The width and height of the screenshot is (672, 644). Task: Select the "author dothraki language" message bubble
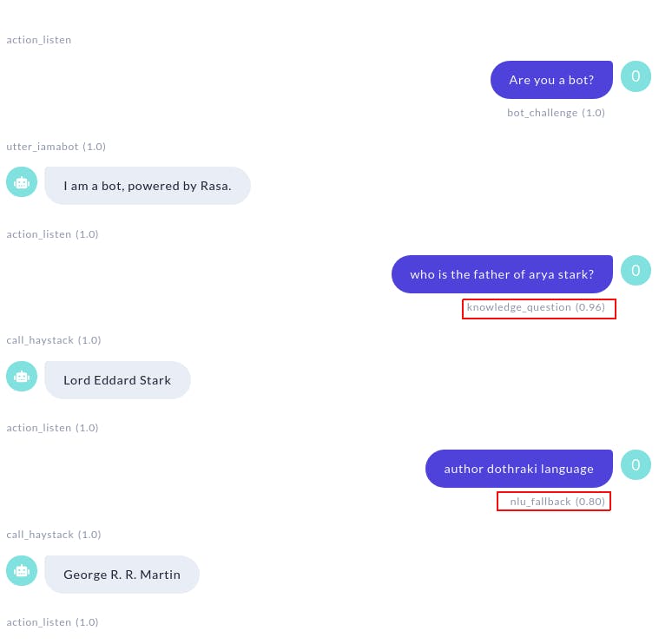pos(518,469)
